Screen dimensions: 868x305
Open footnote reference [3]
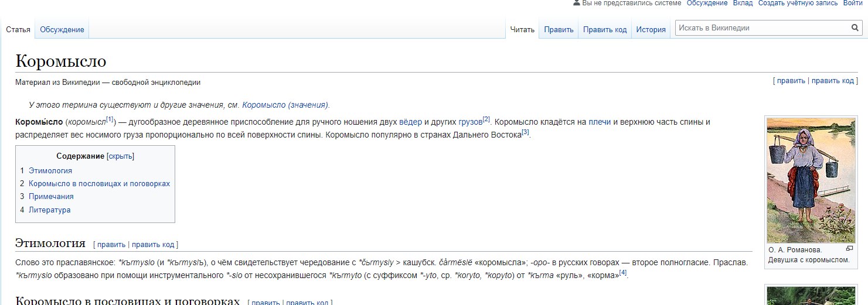point(525,132)
